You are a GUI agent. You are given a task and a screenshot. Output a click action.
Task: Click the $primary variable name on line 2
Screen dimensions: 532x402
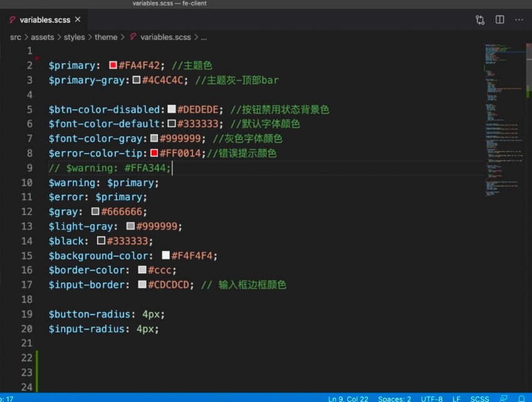click(x=72, y=65)
